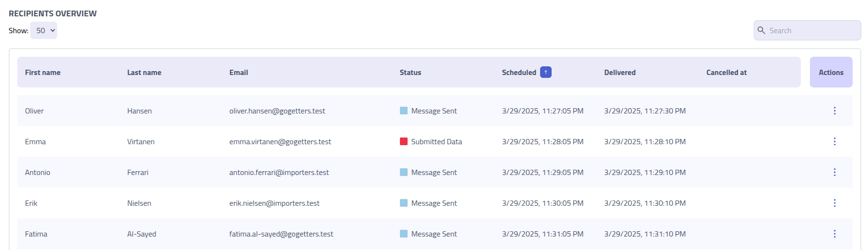Click first name Oliver
Viewport: 868px width, 250px height.
click(34, 111)
